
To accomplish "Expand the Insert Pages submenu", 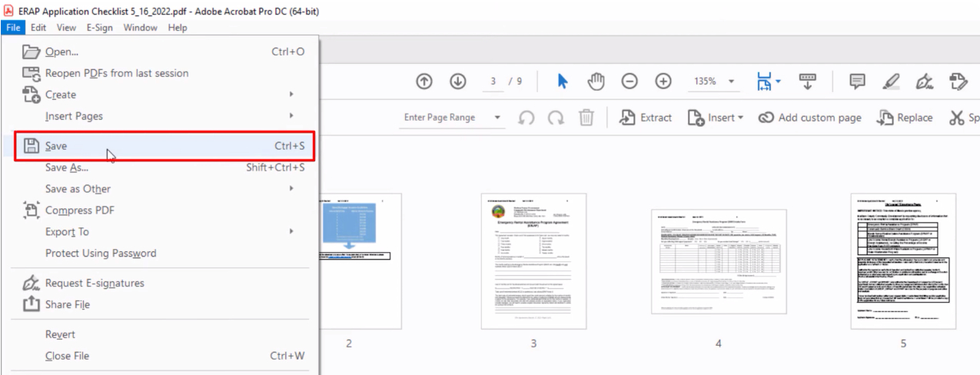I will click(x=291, y=116).
